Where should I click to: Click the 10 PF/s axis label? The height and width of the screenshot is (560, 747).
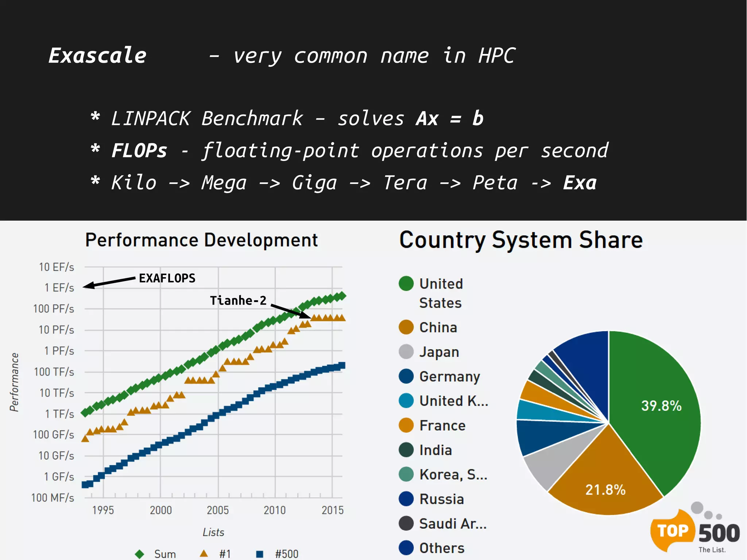tap(56, 330)
